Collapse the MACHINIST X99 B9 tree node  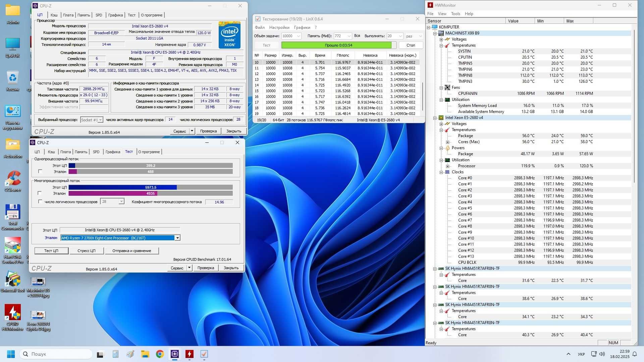click(x=435, y=33)
